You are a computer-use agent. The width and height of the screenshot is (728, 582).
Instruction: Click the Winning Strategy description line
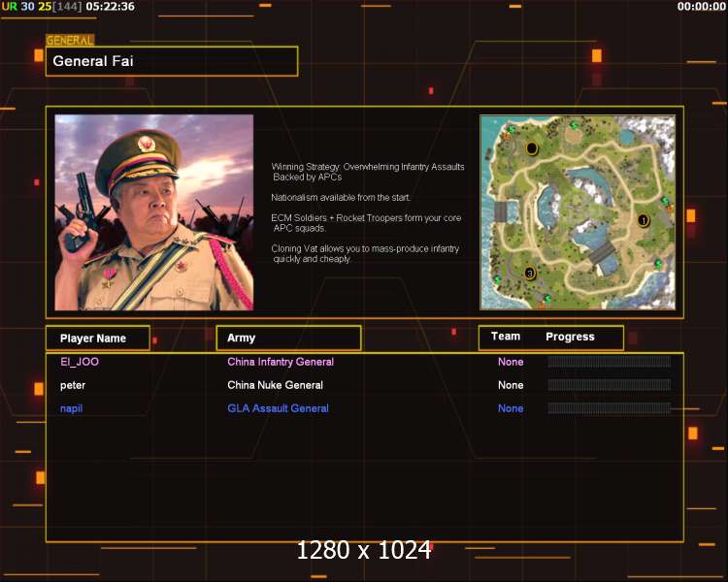368,172
